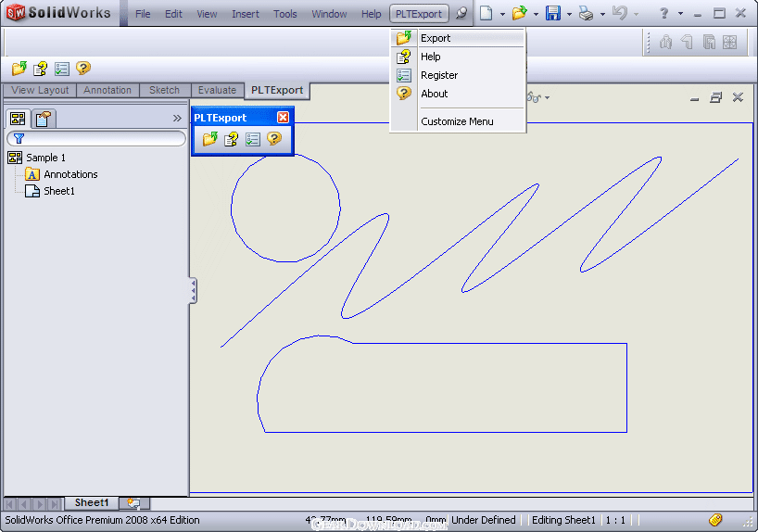
Task: Expand the panel tabs with the double chevron
Action: coord(177,118)
